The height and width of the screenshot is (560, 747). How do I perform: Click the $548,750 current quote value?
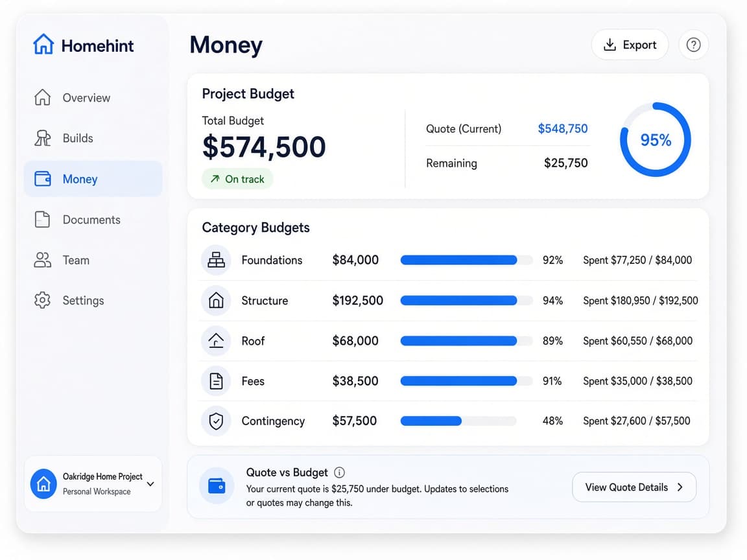tap(563, 128)
